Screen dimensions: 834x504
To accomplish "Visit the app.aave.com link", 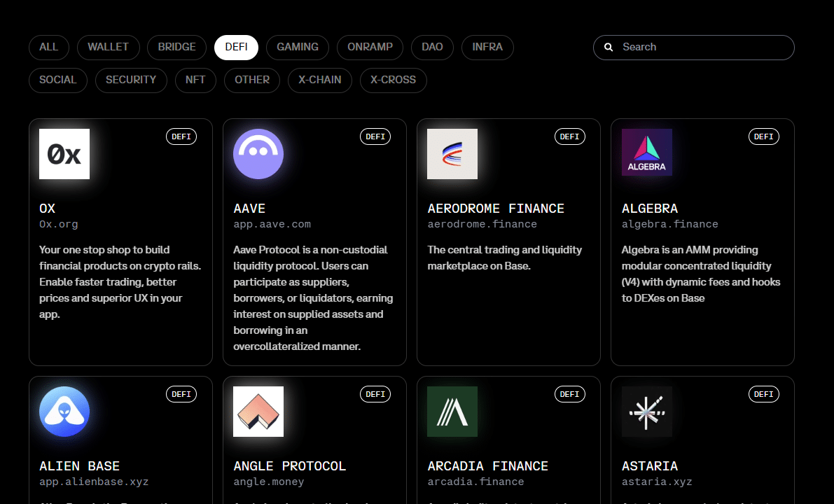I will (272, 223).
